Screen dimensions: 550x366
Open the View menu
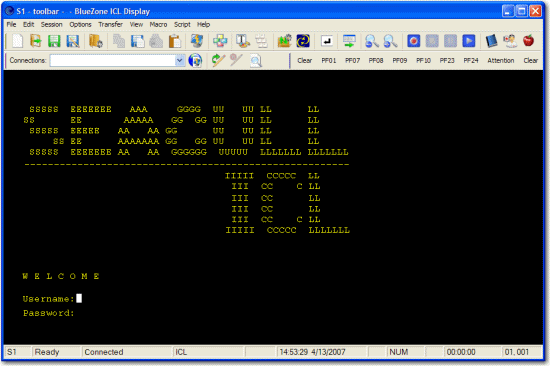(x=136, y=24)
